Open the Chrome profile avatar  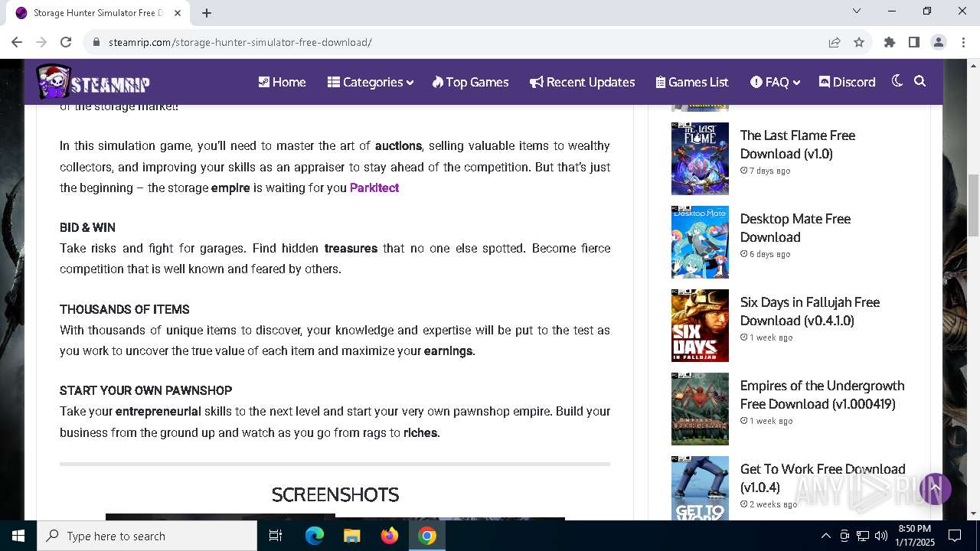[939, 42]
